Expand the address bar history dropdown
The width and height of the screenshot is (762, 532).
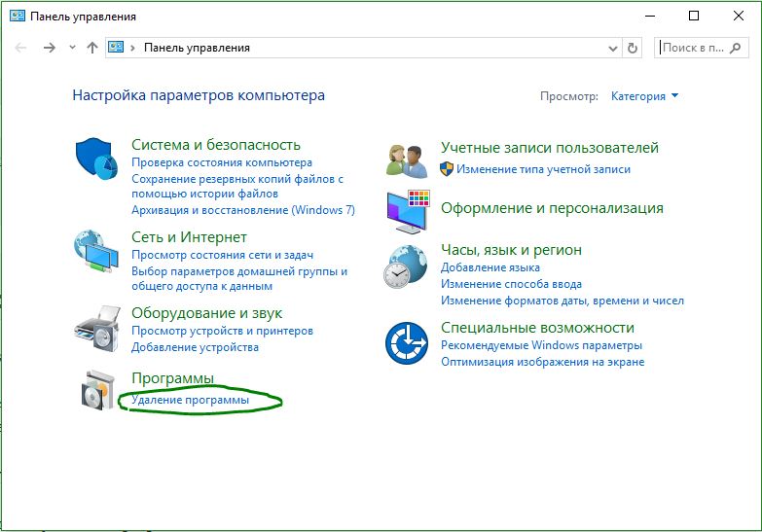click(x=613, y=48)
